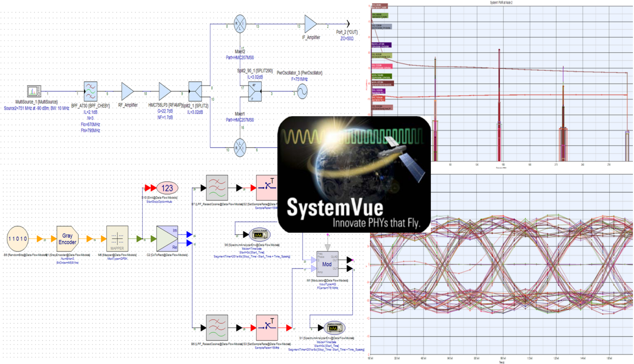Select the MultiSource_1 source block
Viewport: 634px width, 364px height.
(34, 91)
